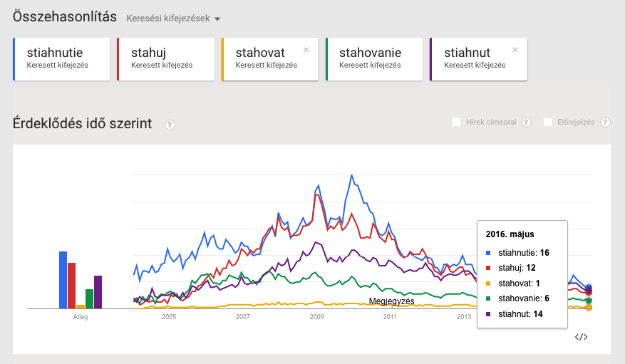625x364 pixels.
Task: Open the embed code icon
Action: point(581,337)
